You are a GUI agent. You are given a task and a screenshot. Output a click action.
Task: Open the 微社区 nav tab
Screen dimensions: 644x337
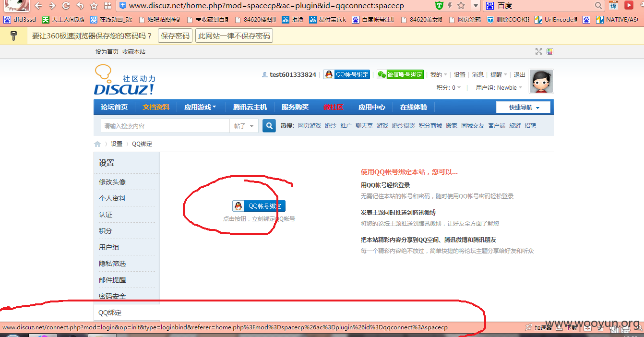(334, 107)
